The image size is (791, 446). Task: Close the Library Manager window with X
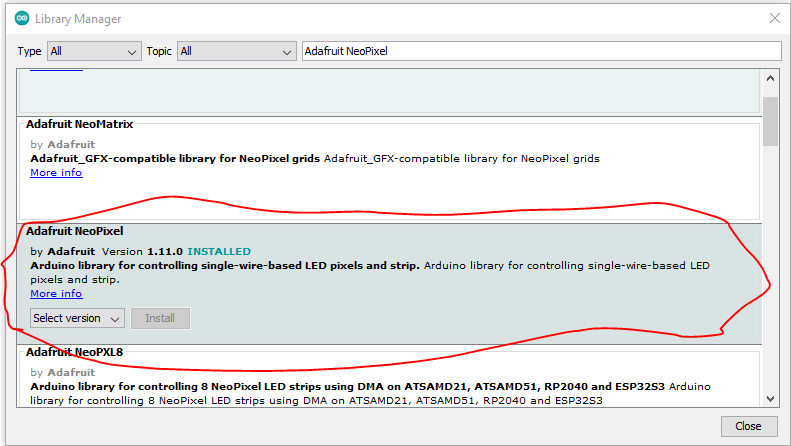[773, 18]
